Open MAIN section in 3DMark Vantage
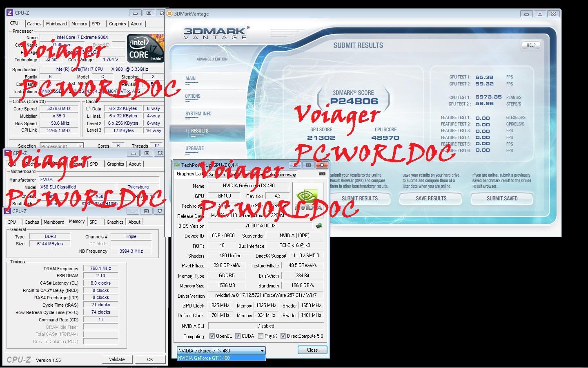Image resolution: width=588 pixels, height=368 pixels. tap(191, 79)
